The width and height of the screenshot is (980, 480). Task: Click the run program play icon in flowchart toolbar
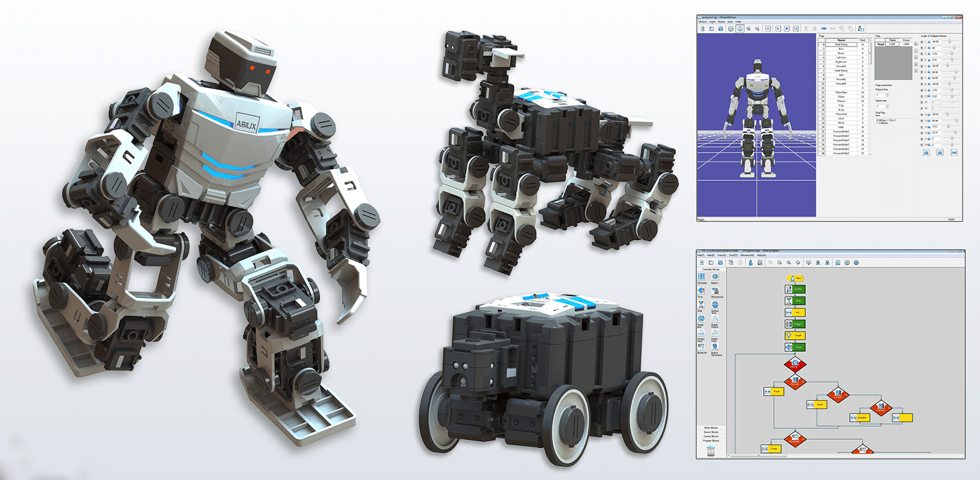coord(847,263)
